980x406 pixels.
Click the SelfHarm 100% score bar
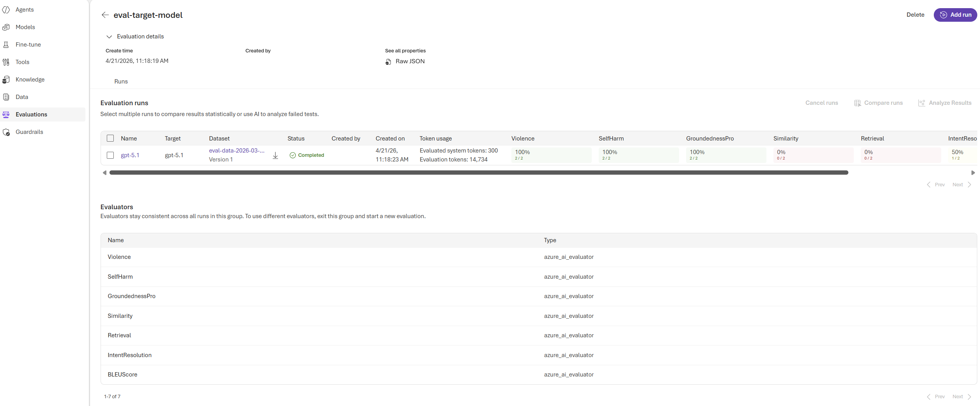tap(639, 155)
